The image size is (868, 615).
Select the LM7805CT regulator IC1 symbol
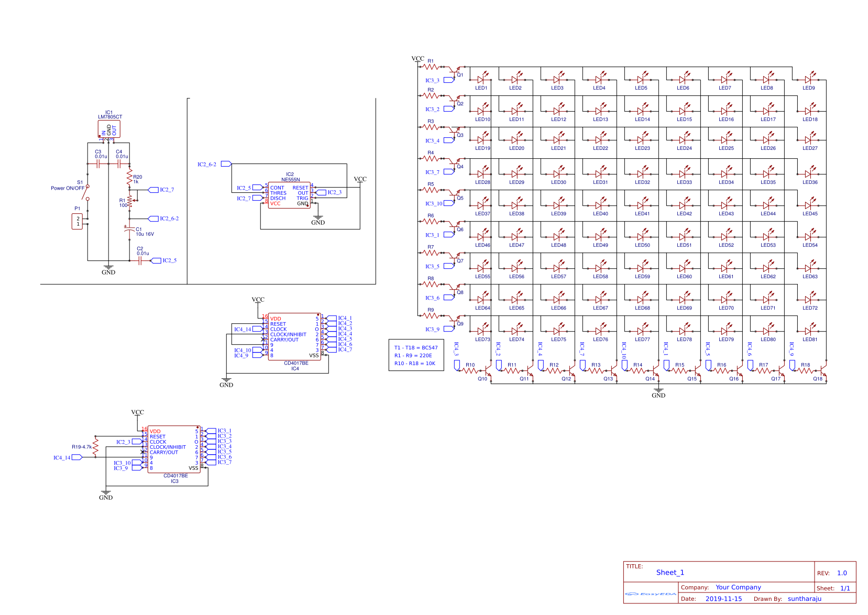[x=110, y=128]
